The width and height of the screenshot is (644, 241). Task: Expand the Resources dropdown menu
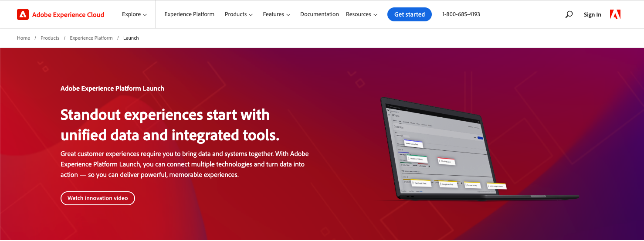(362, 14)
